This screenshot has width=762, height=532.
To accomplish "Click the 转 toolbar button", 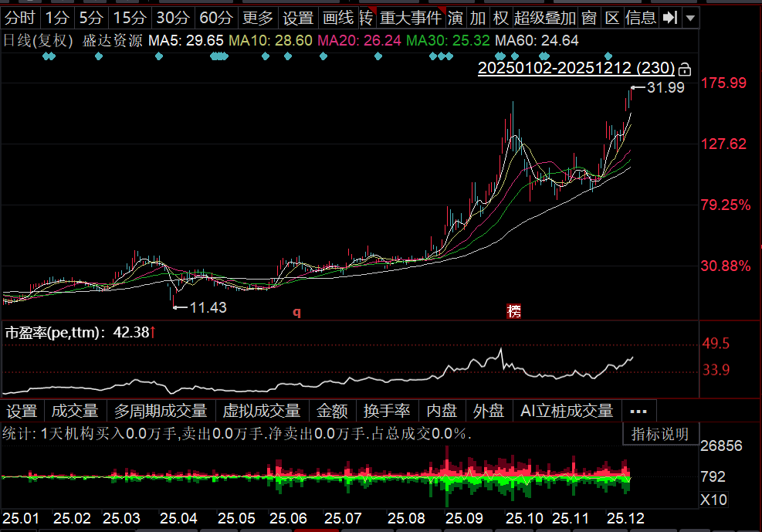I will coord(367,18).
